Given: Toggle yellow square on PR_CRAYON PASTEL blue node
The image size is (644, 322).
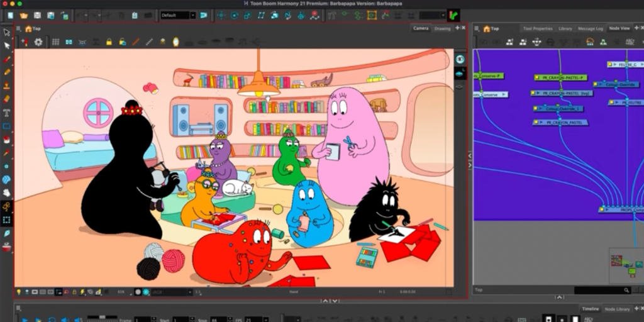Looking at the screenshot, I should click(536, 123).
